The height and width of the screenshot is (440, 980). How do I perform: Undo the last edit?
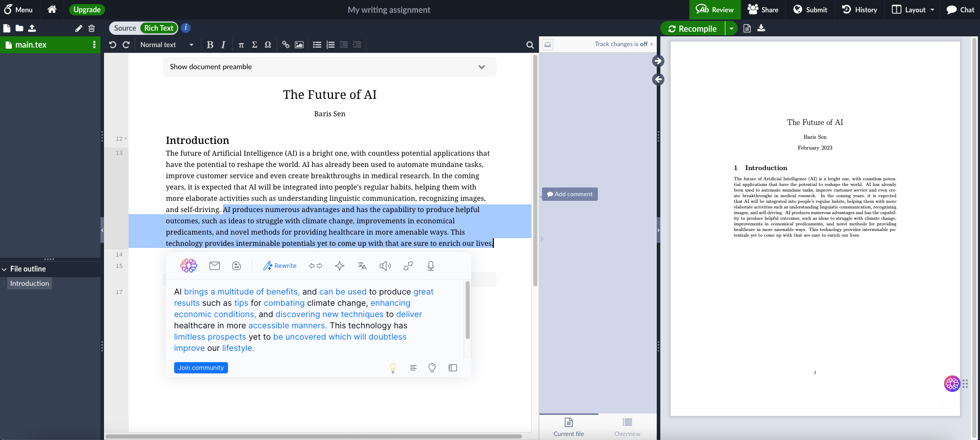(x=113, y=45)
